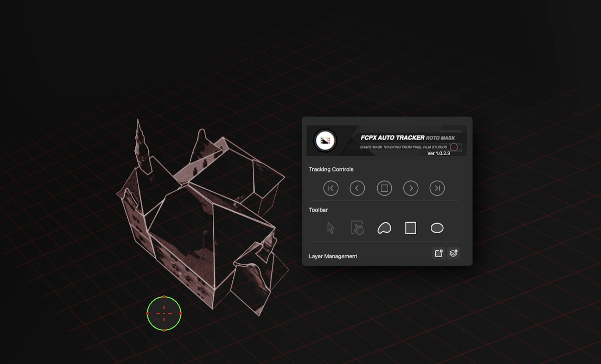Click the bottom red handle of green circle
601x364 pixels.
pos(164,330)
